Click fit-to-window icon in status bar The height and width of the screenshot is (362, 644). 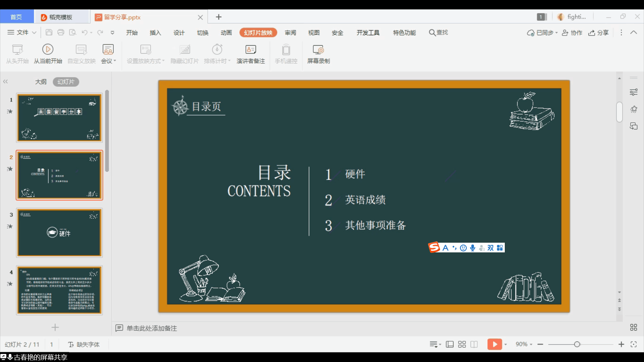[634, 344]
